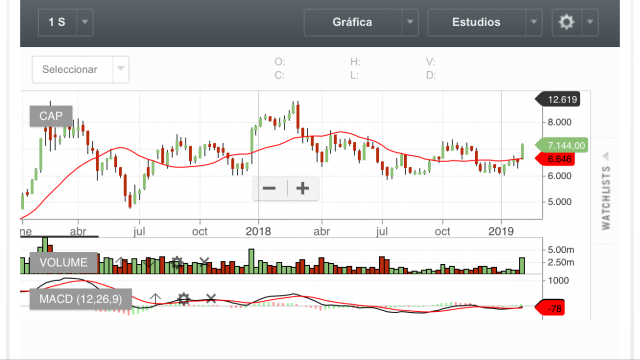The image size is (640, 360).
Task: Move MACD panel up with arrow icon
Action: (x=155, y=299)
